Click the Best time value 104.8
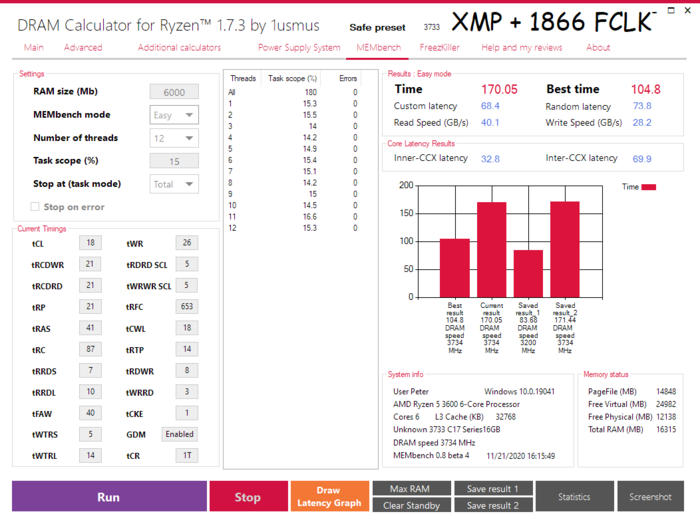This screenshot has width=700, height=526. tap(646, 89)
